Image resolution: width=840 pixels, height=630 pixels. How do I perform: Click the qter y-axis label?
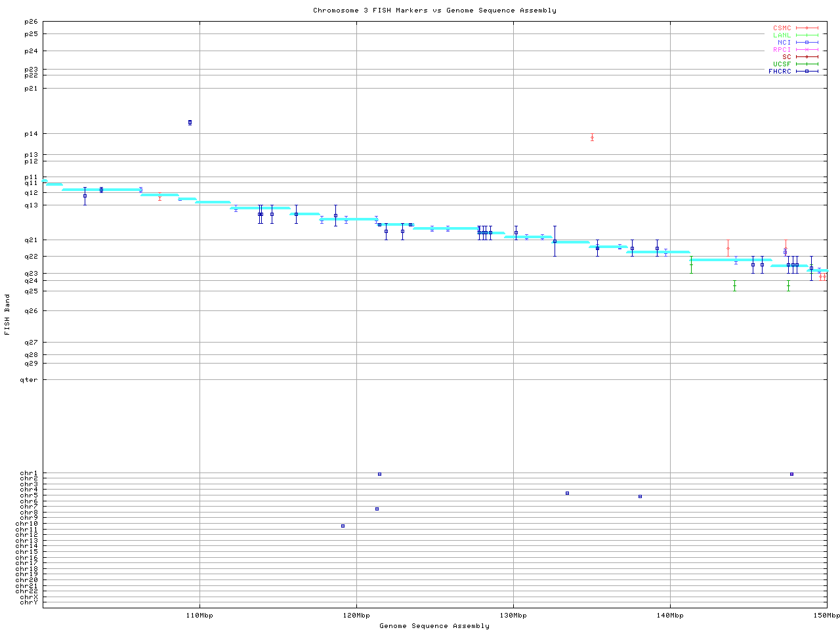pyautogui.click(x=29, y=380)
